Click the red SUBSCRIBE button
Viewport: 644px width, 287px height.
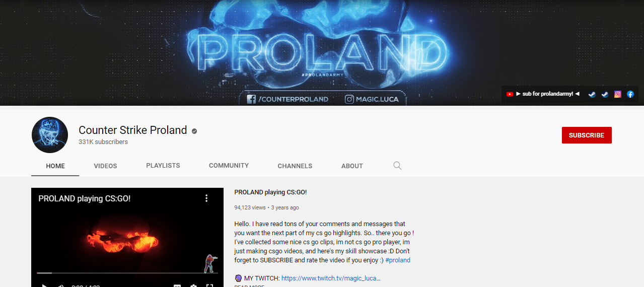[587, 135]
